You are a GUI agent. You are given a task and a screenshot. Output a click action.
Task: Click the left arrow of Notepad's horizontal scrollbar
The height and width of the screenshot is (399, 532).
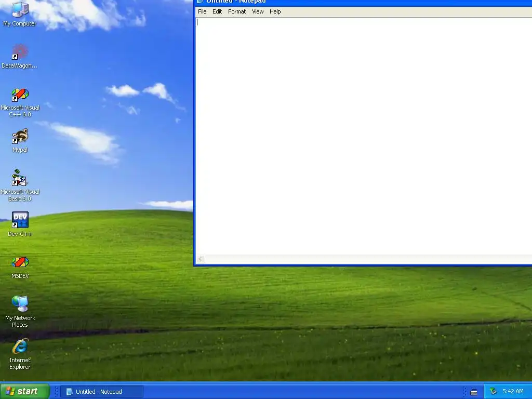[201, 260]
